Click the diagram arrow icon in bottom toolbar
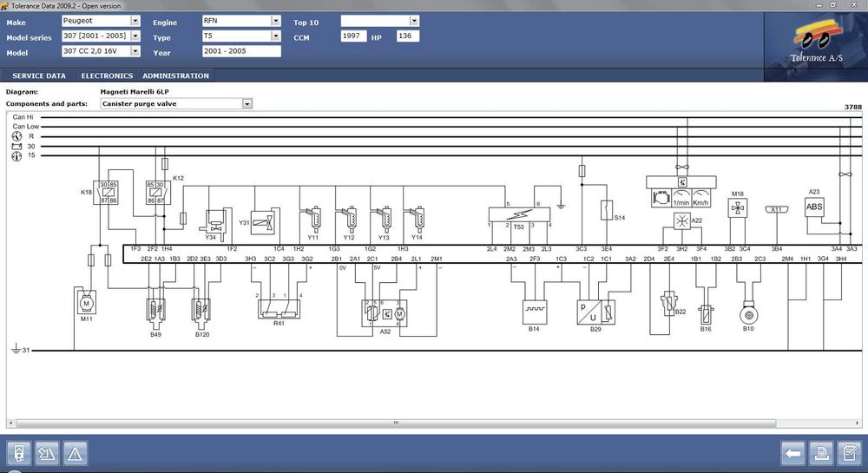 click(x=47, y=454)
